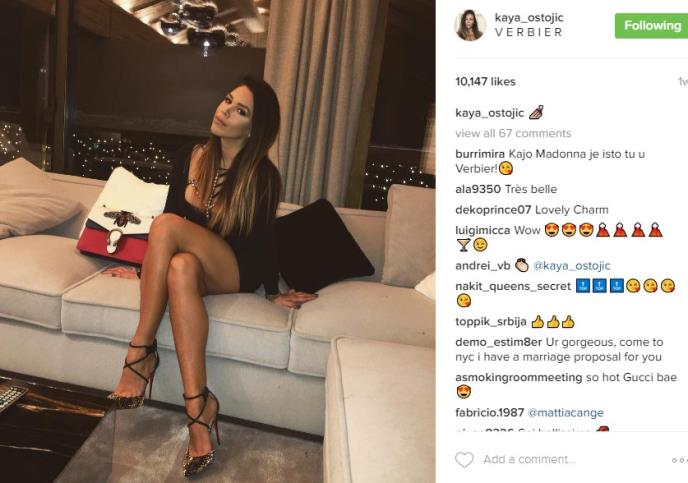This screenshot has width=688, height=483.
Task: Open kaya_ostojic profile avatar picture
Action: (x=470, y=25)
